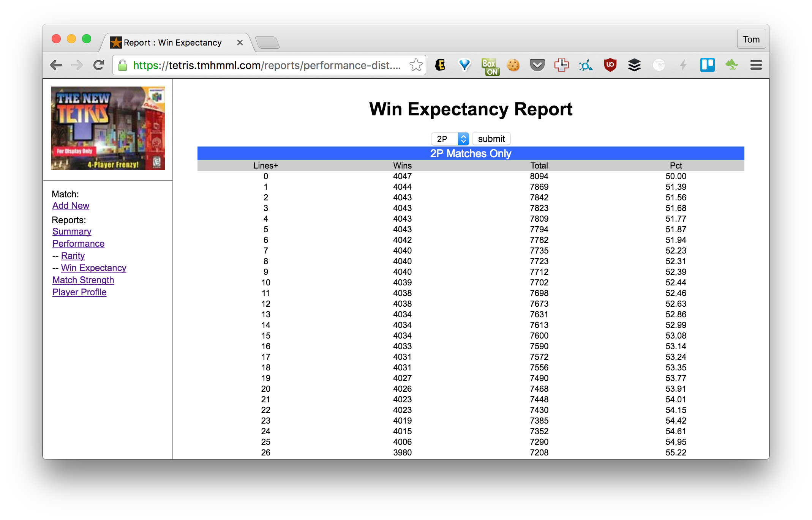Open the Match Strength report
The image size is (812, 520).
[x=83, y=280]
